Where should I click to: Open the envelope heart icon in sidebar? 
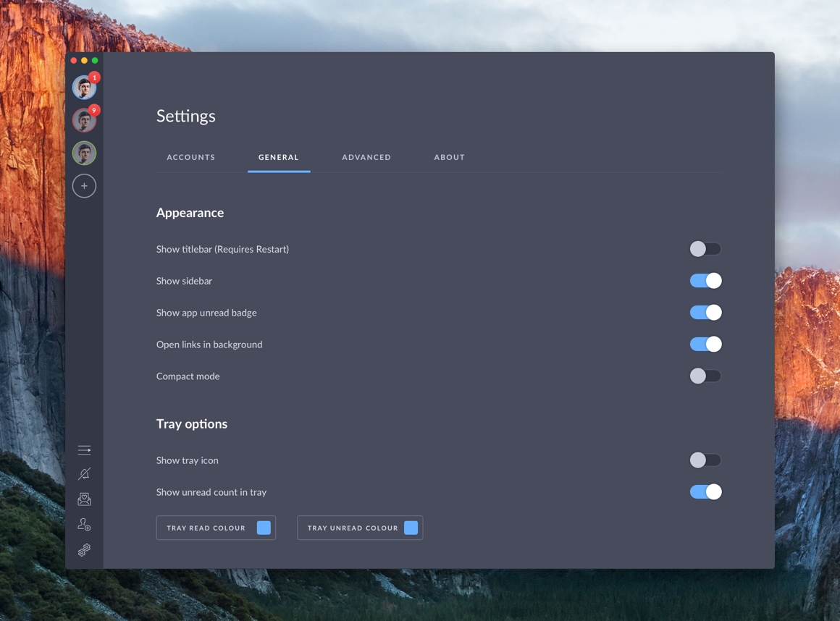84,499
